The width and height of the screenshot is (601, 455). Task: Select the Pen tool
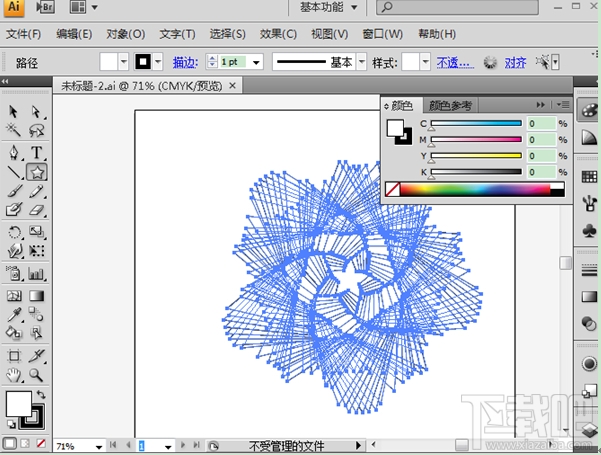(x=14, y=152)
